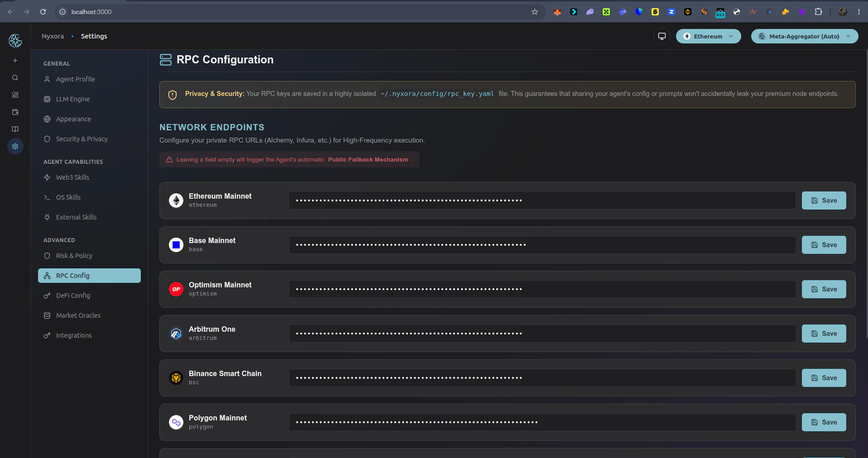Click the search icon in left rail

point(15,77)
